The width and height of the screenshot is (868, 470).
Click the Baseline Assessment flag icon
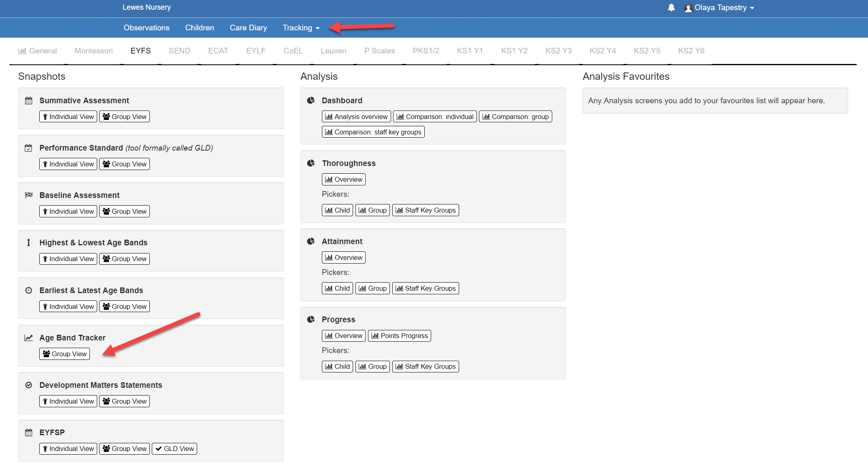coord(29,195)
